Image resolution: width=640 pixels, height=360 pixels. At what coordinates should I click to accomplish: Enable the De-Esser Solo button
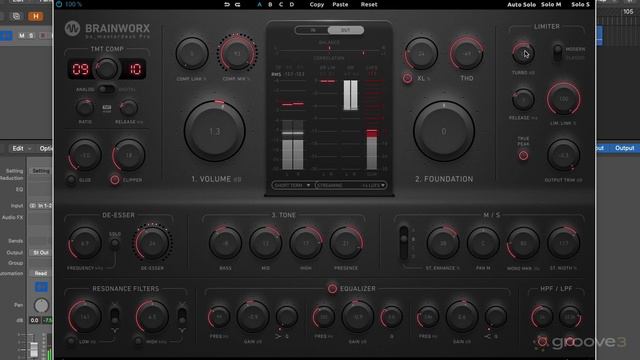coord(115,244)
